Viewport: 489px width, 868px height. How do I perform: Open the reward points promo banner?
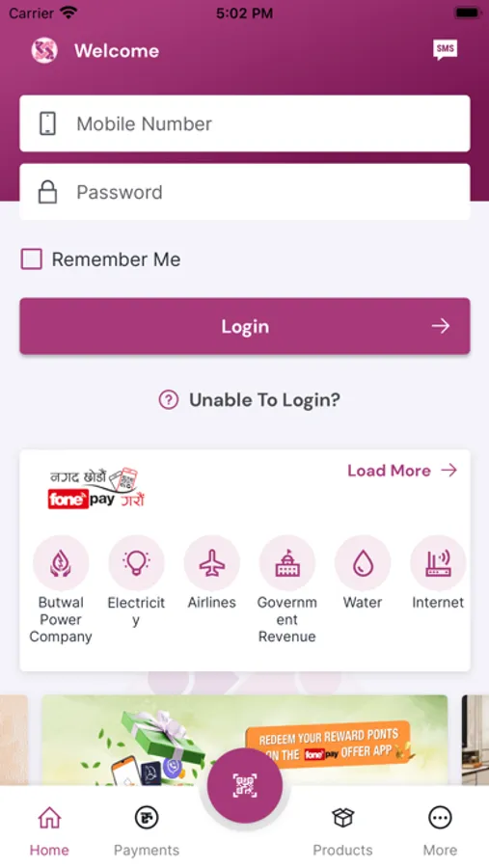[245, 740]
